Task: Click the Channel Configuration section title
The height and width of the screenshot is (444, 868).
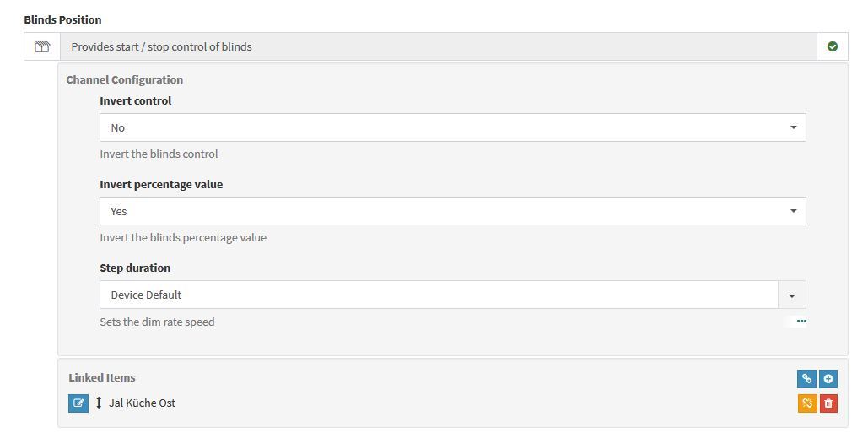Action: click(x=124, y=80)
